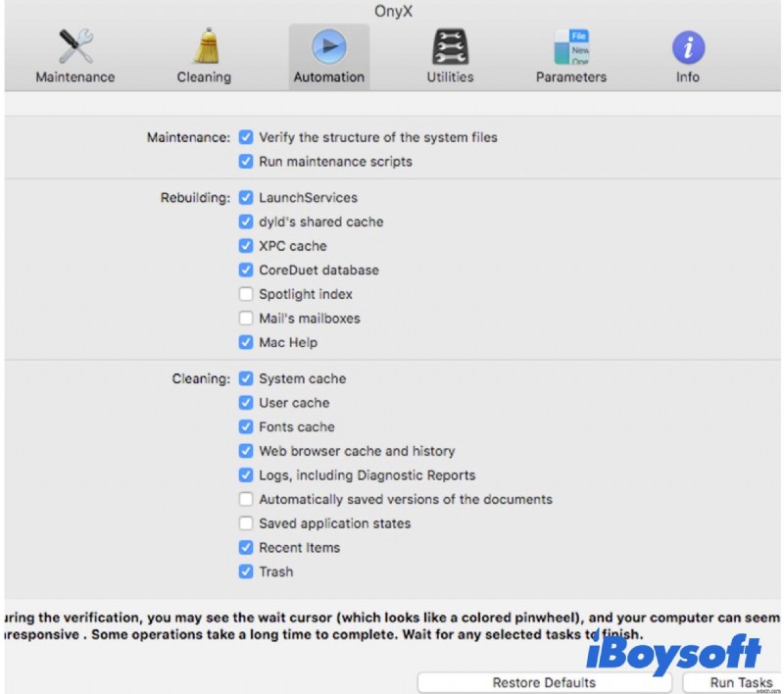Select the Automation toolbar icon
Viewport: 784px width, 694px height.
coord(328,51)
